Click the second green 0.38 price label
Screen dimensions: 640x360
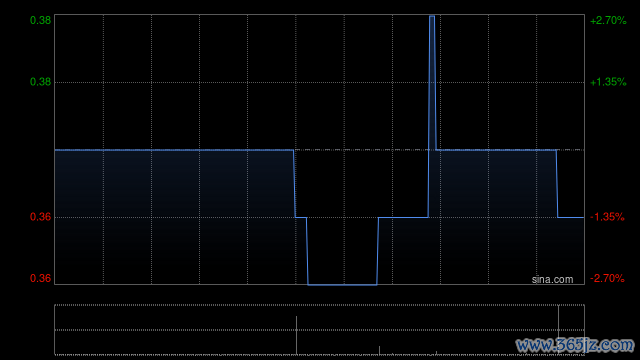(x=40, y=82)
